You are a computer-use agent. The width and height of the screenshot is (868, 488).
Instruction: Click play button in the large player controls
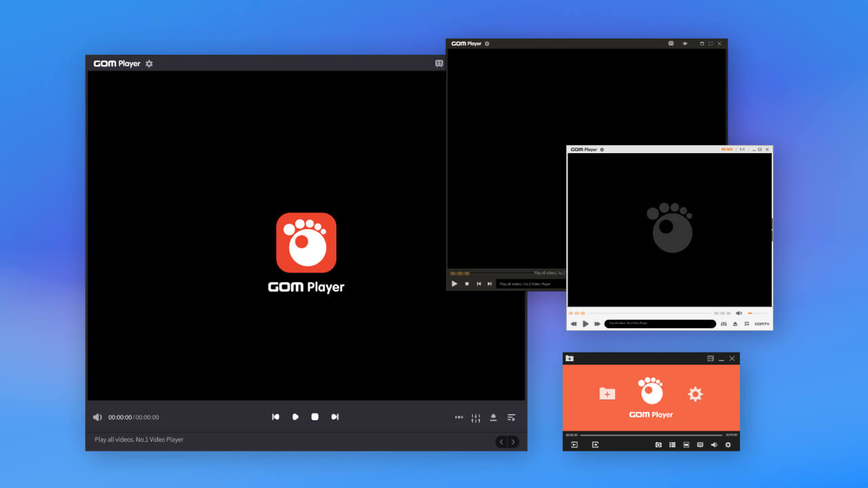pos(296,417)
